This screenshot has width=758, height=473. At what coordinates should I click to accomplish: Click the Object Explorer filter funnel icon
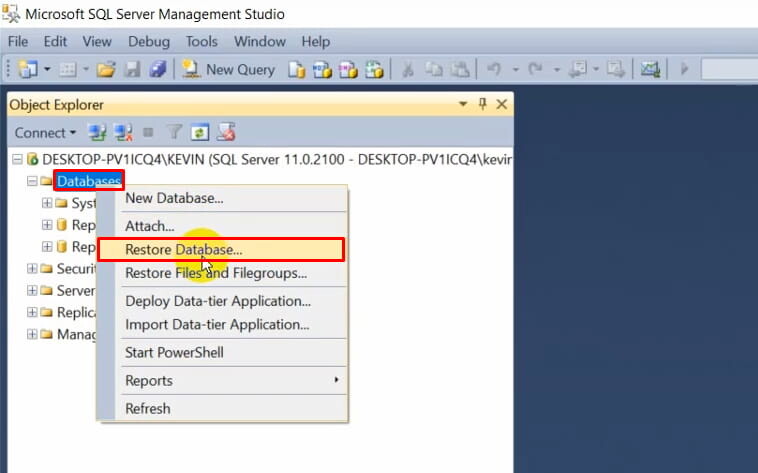point(174,132)
